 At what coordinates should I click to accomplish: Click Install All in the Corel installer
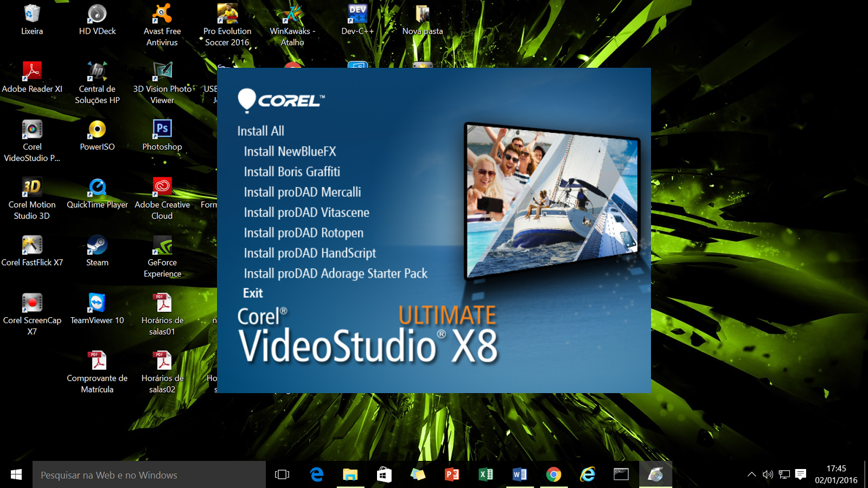point(260,131)
